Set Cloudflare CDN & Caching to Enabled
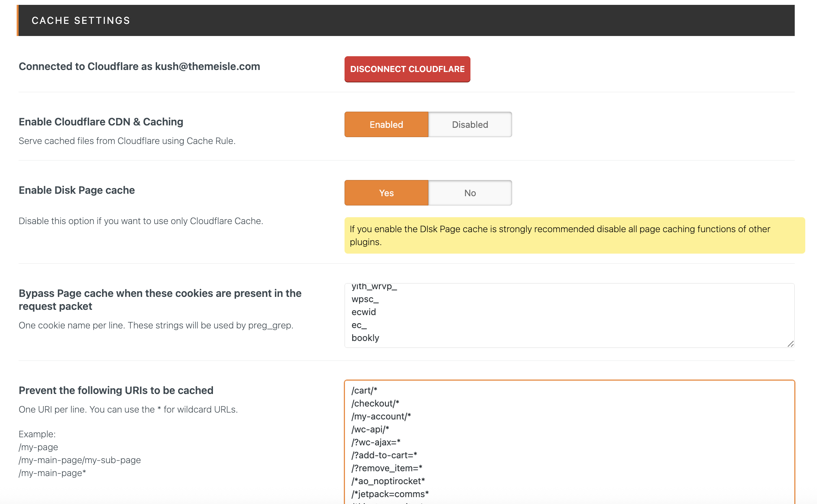The width and height of the screenshot is (817, 504). coord(386,125)
